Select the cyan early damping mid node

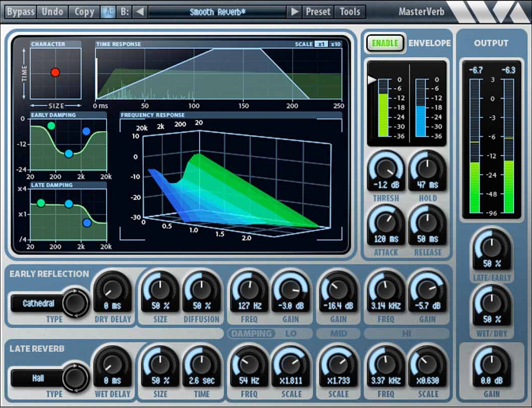click(69, 154)
